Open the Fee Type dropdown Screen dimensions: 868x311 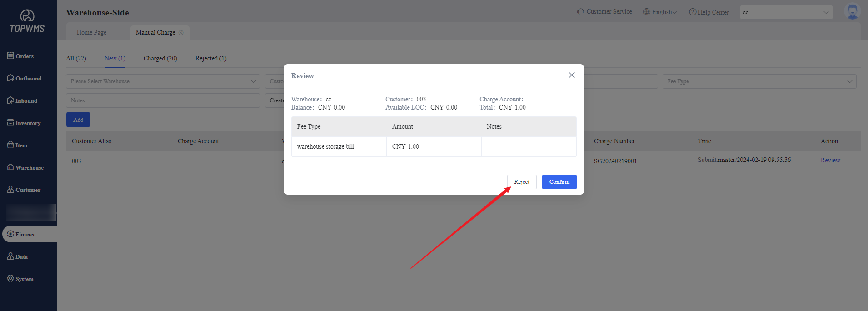point(759,81)
